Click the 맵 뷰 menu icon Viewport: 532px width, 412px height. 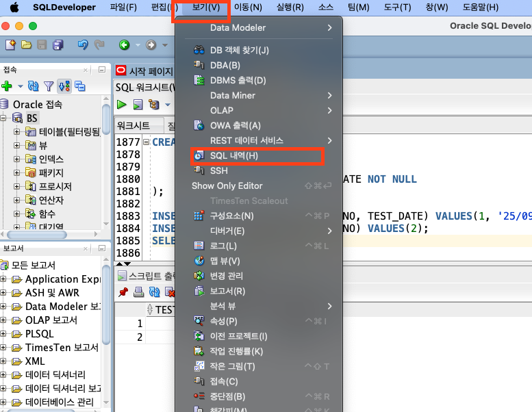coord(199,261)
